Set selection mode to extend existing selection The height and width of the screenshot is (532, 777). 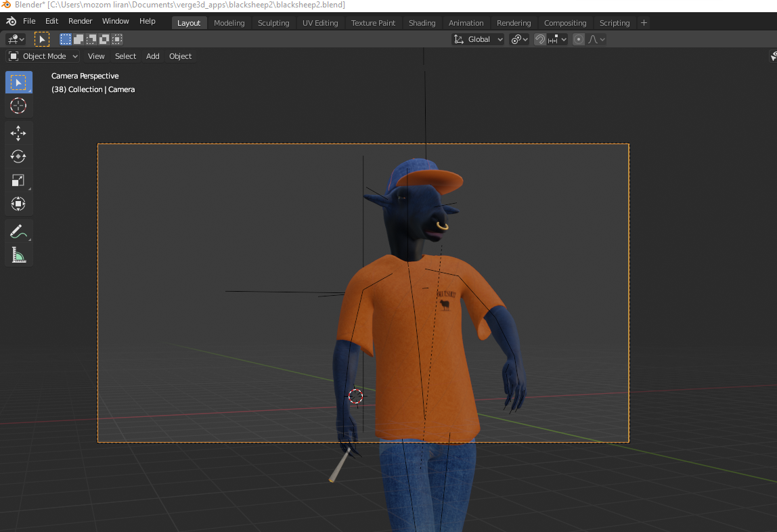point(79,39)
